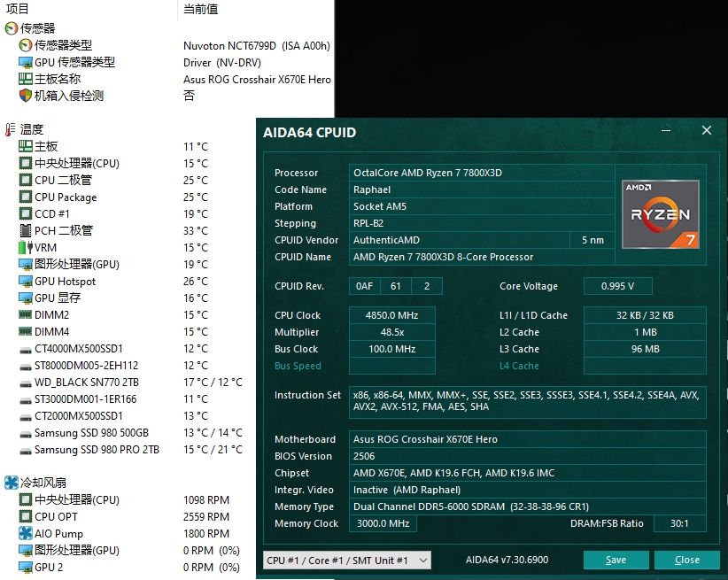Click the Instruction Set list text
Viewport: 728px width, 580px height.
[526, 401]
